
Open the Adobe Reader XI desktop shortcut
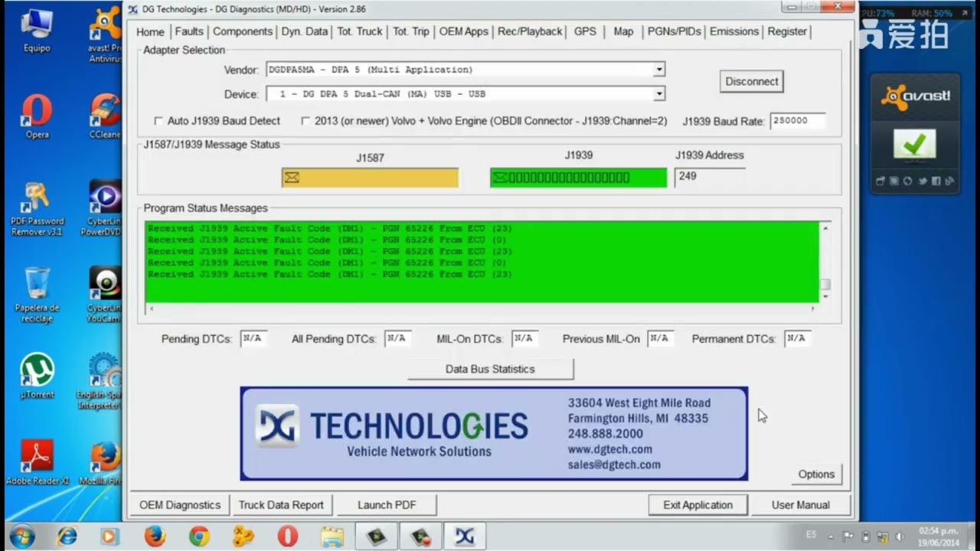[37, 462]
